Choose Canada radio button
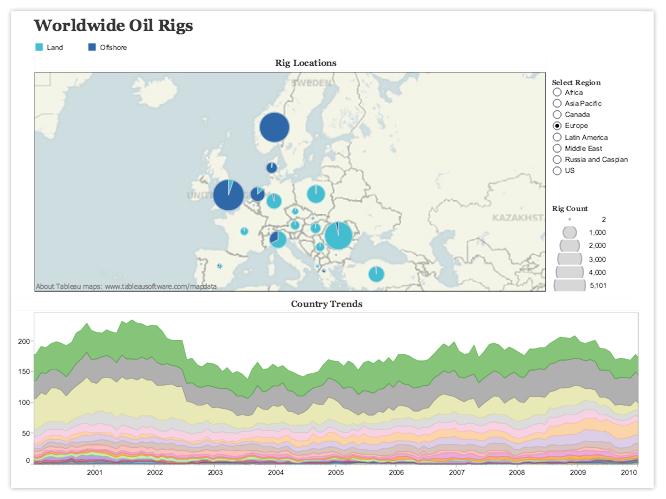Image resolution: width=666 pixels, height=499 pixels. (557, 115)
